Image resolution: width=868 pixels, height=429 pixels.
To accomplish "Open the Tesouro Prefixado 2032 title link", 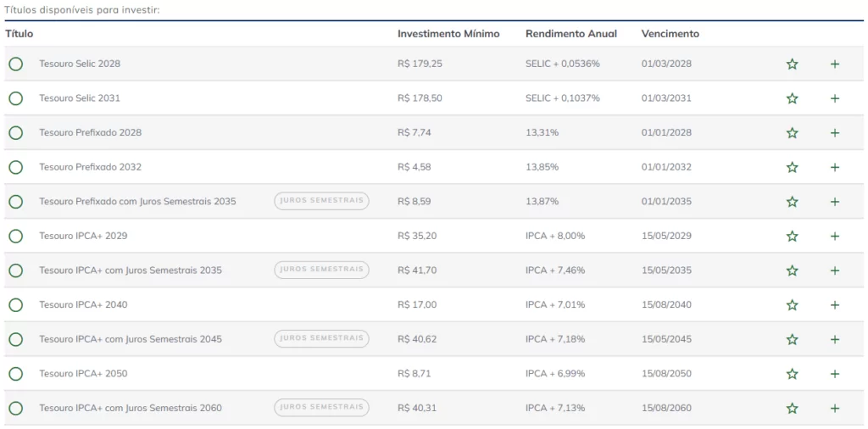I will point(90,167).
